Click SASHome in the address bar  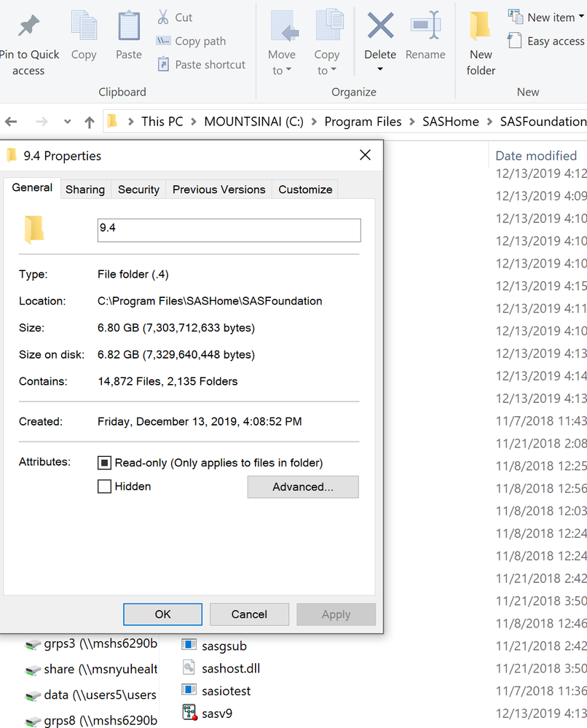coord(451,122)
